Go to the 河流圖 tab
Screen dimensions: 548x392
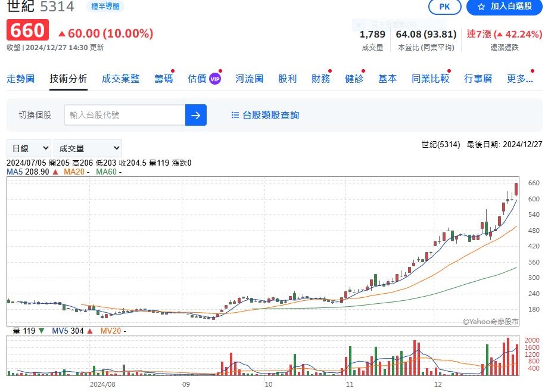(249, 79)
